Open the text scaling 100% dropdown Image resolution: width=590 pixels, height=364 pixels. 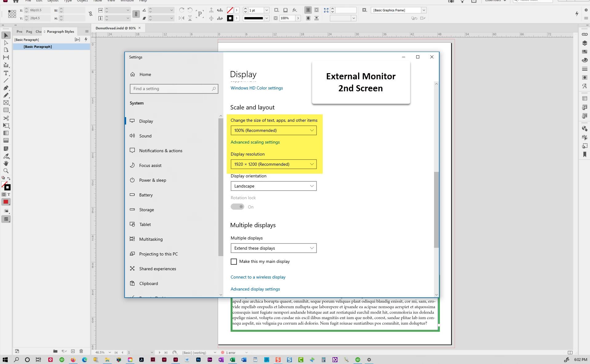point(273,130)
